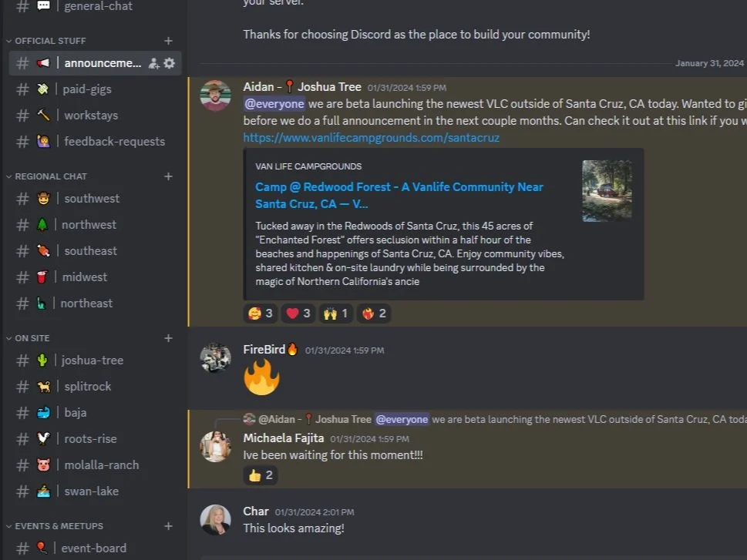Open the Redwood Forest embed thumbnail image
The width and height of the screenshot is (747, 560).
pos(607,191)
